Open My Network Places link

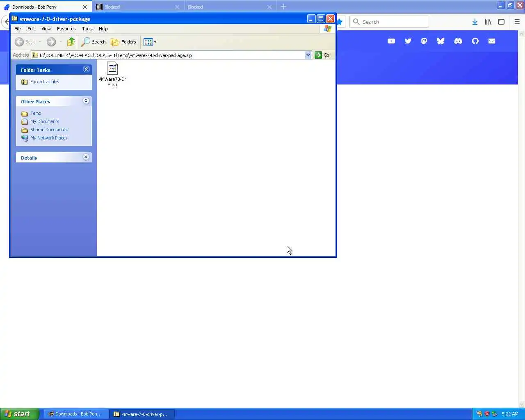[x=49, y=138]
